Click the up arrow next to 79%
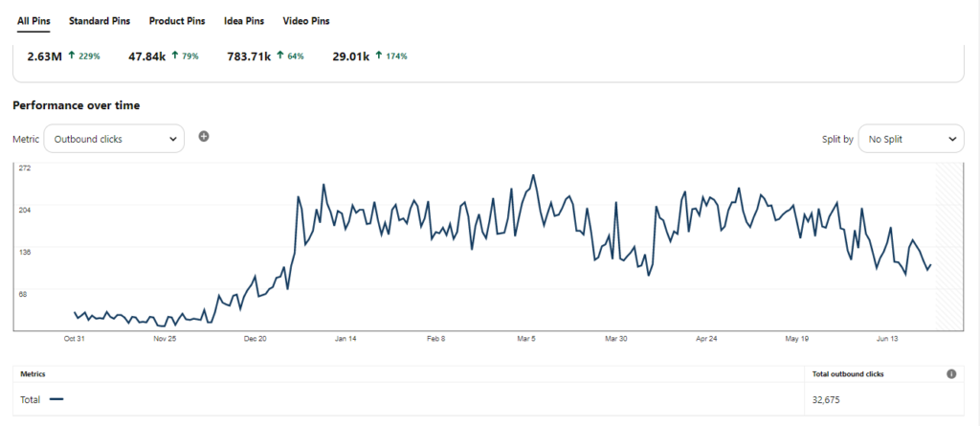The height and width of the screenshot is (426, 980). 174,56
